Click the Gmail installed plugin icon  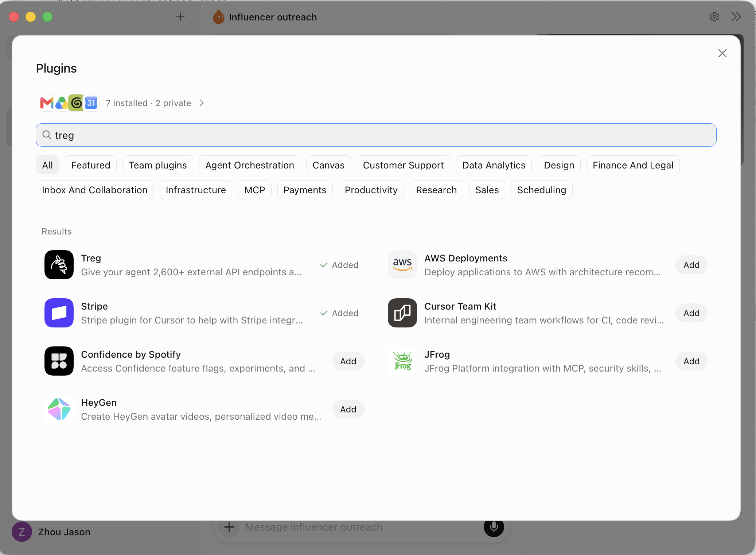tap(47, 103)
